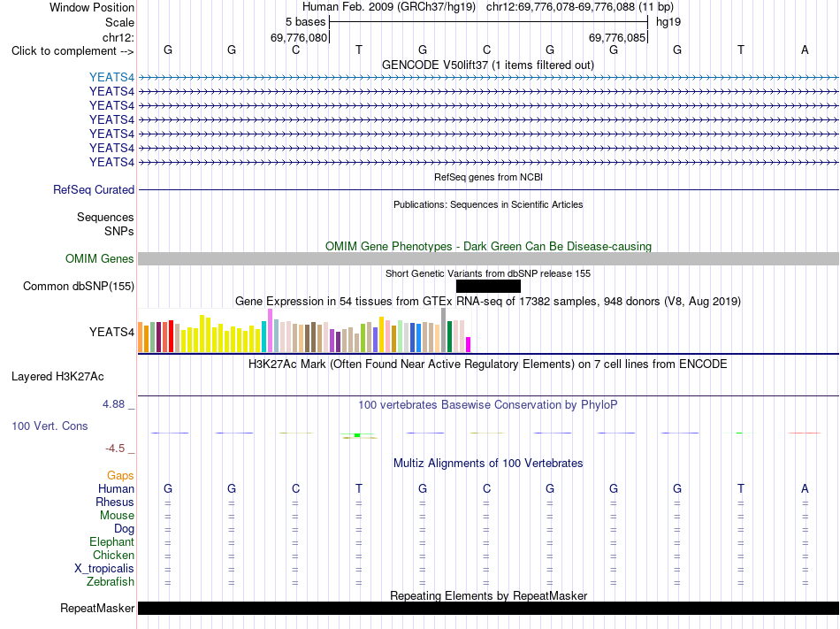840x629 pixels.
Task: Select the Window Position label
Action: [92, 7]
